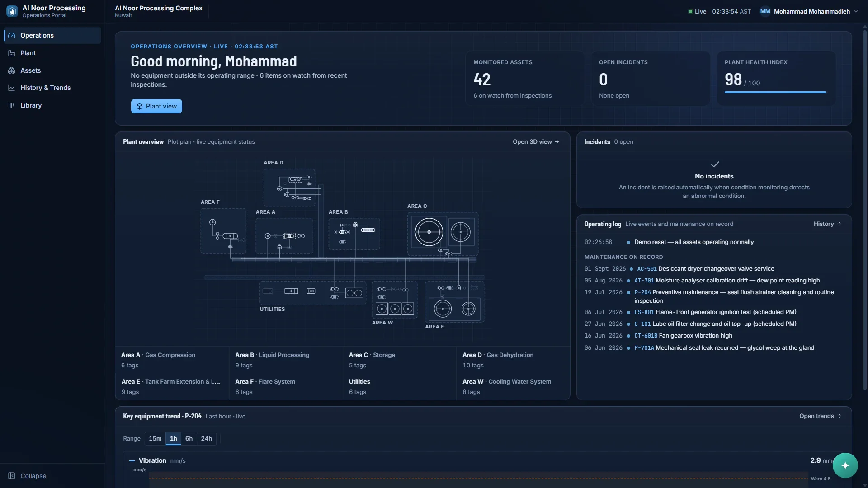Click the MM user avatar badge
This screenshot has width=868, height=488.
pos(765,11)
